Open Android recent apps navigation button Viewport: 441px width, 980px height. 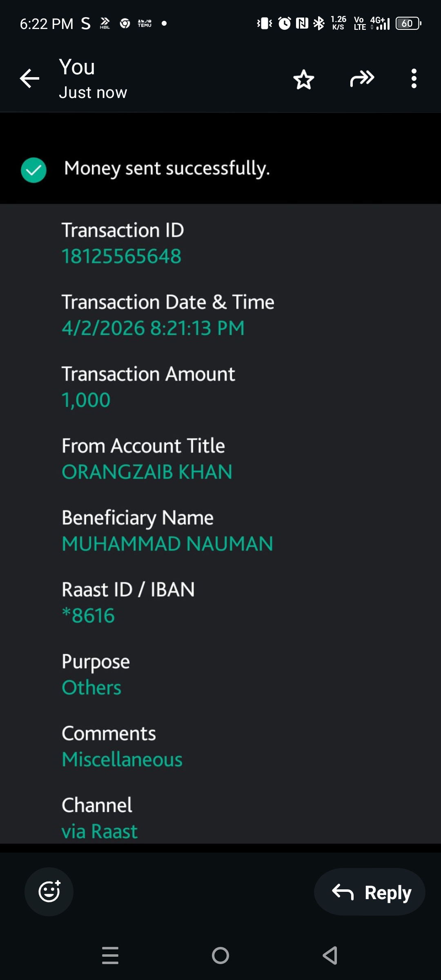[x=110, y=955]
